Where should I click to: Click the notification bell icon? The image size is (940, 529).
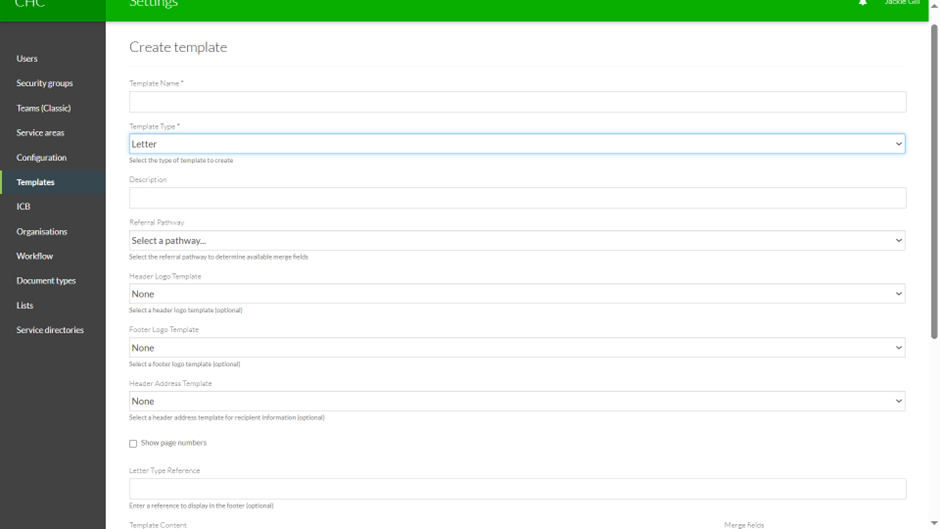tap(863, 4)
